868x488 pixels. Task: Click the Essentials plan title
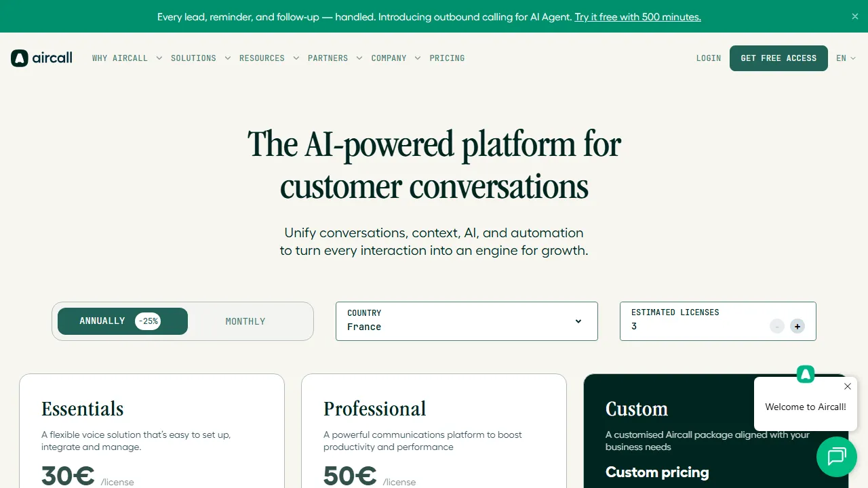click(83, 409)
